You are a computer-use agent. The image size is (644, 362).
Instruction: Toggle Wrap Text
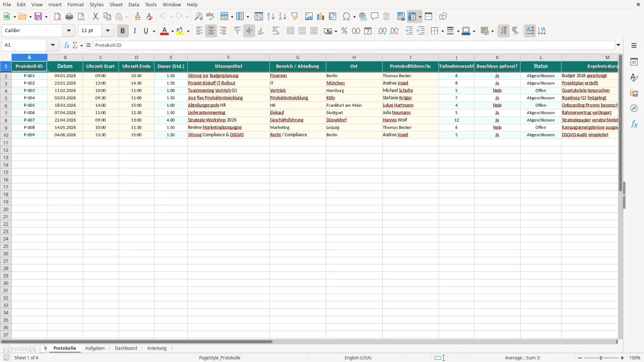click(x=276, y=31)
